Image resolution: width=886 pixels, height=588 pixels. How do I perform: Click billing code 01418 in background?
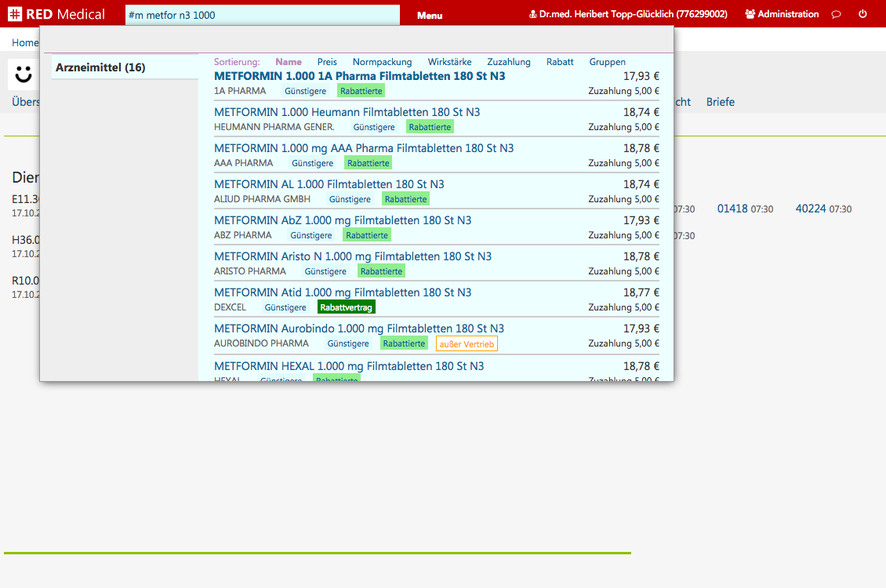pos(732,209)
